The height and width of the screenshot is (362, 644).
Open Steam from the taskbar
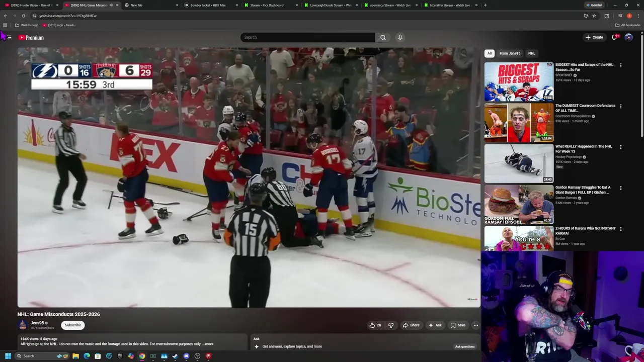(175, 356)
